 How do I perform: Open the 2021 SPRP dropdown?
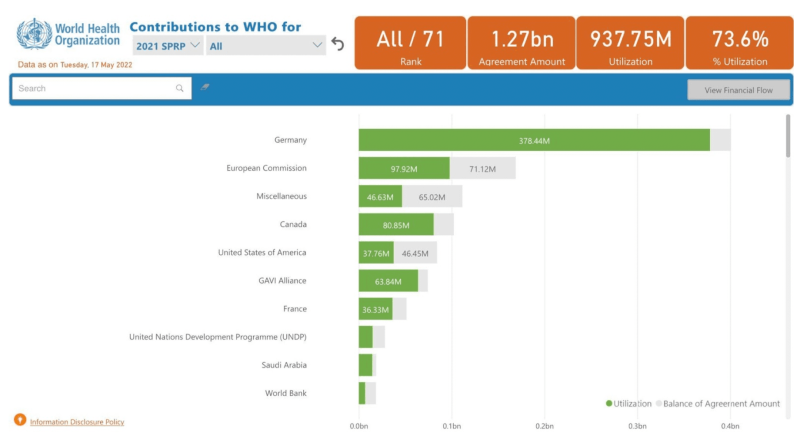tap(168, 45)
